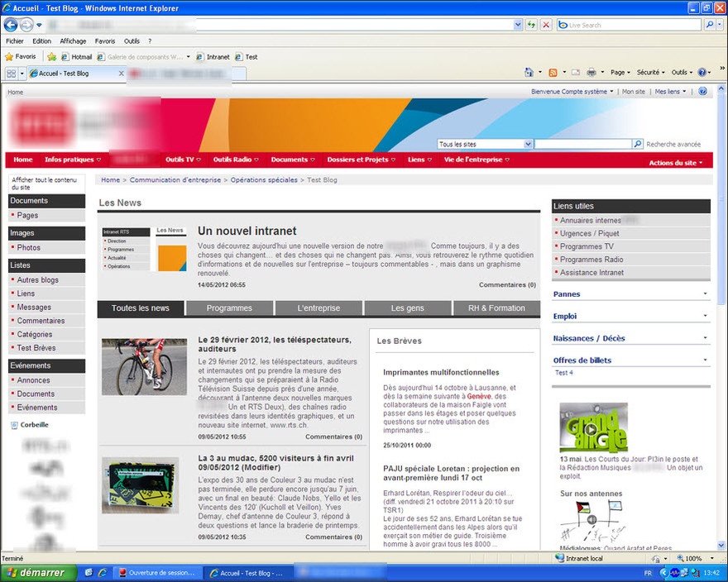
Task: Open the 'Un nouvel intranet' article link
Action: tap(247, 231)
